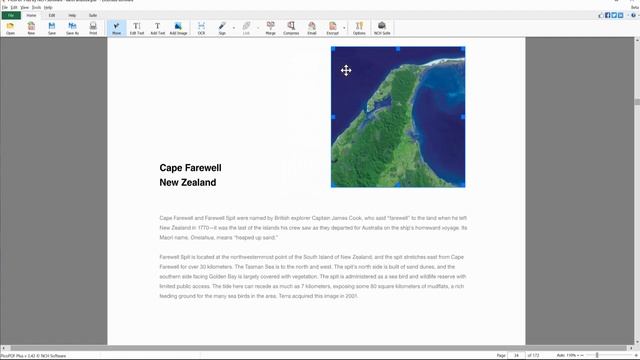The width and height of the screenshot is (640, 360).
Task: Expand the Link tool dropdown arrow
Action: (258, 28)
